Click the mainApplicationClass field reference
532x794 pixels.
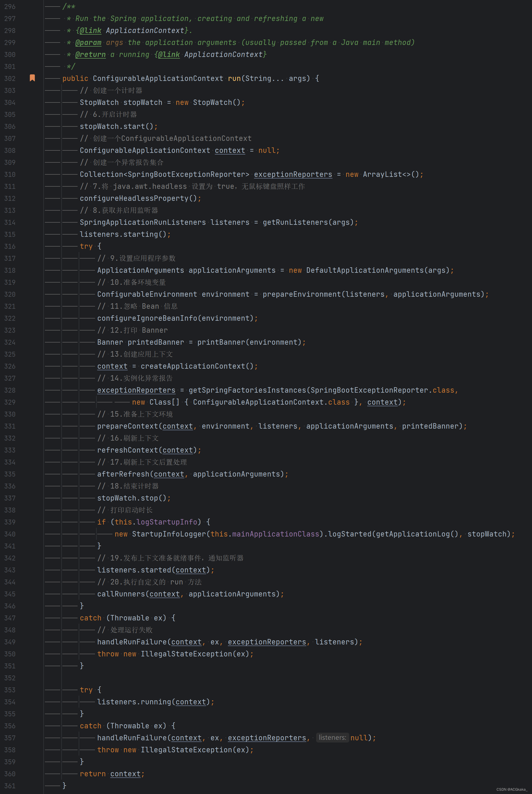pyautogui.click(x=275, y=534)
